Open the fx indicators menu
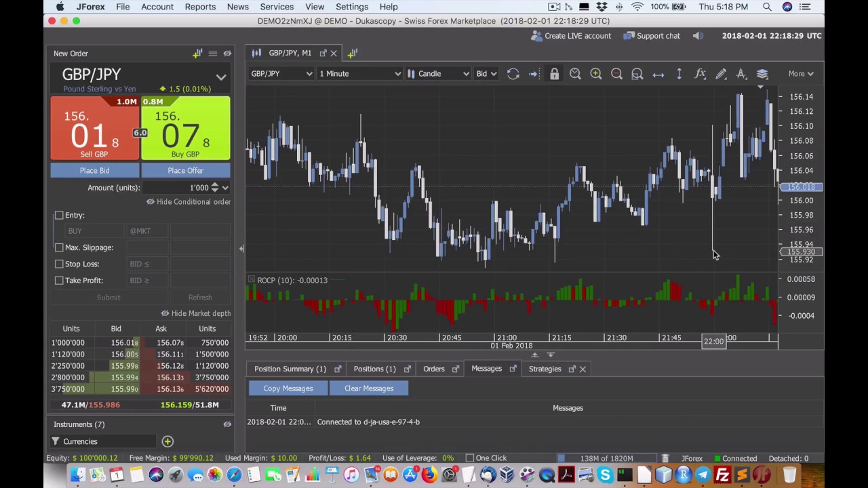The height and width of the screenshot is (488, 868). point(700,74)
